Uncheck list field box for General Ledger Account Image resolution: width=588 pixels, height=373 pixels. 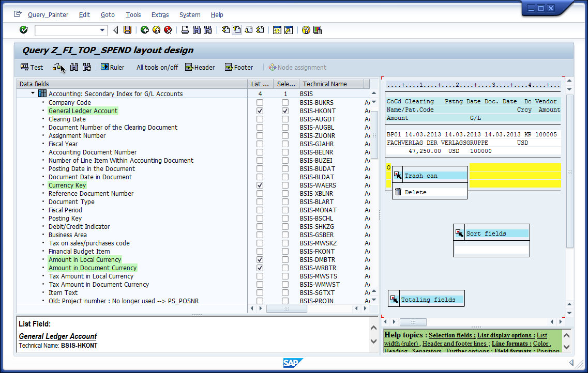(x=260, y=111)
